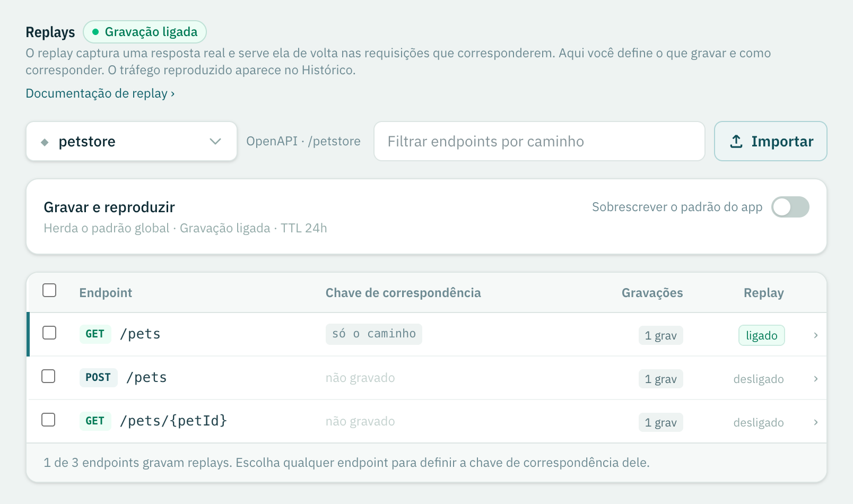Click the Replay column header
Screen dimensions: 853x504
(764, 293)
